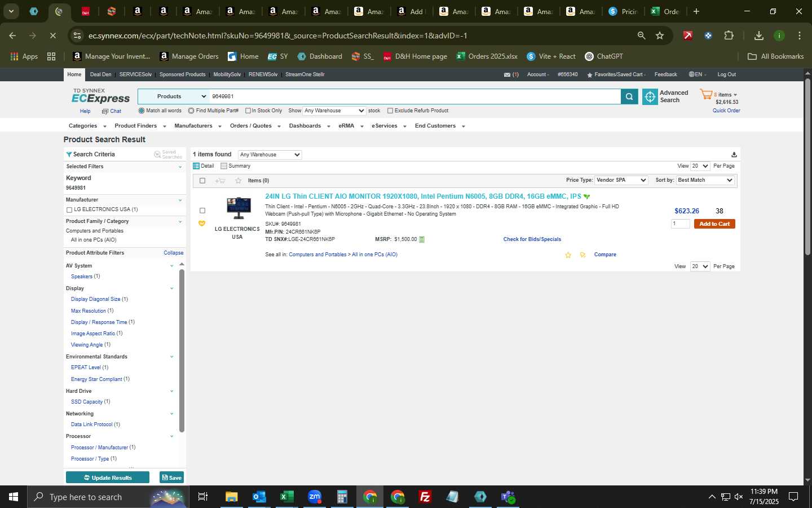Open the Display Diagonal Size filter
The image size is (812, 508).
point(95,299)
